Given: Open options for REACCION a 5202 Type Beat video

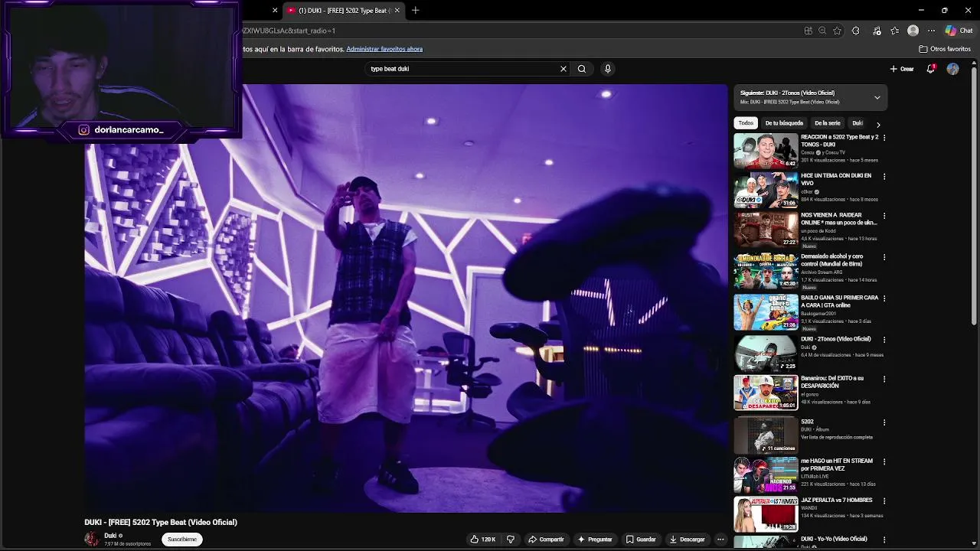Looking at the screenshot, I should click(884, 138).
